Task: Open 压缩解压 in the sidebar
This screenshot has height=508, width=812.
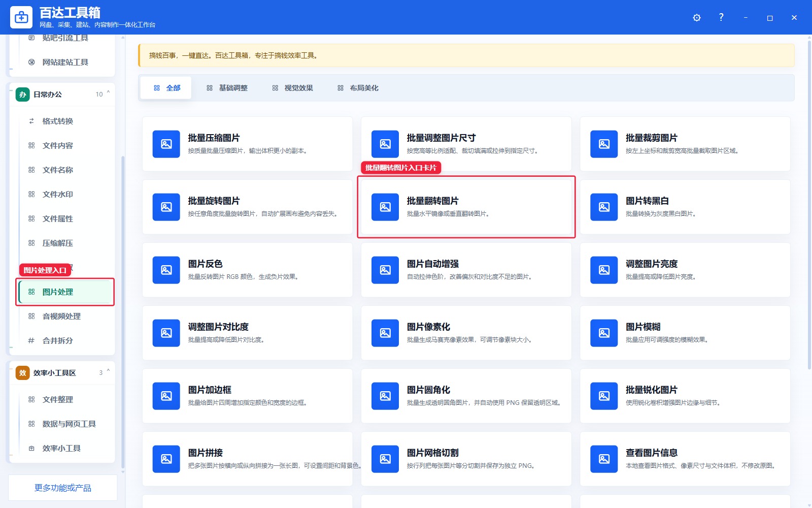Action: point(66,243)
